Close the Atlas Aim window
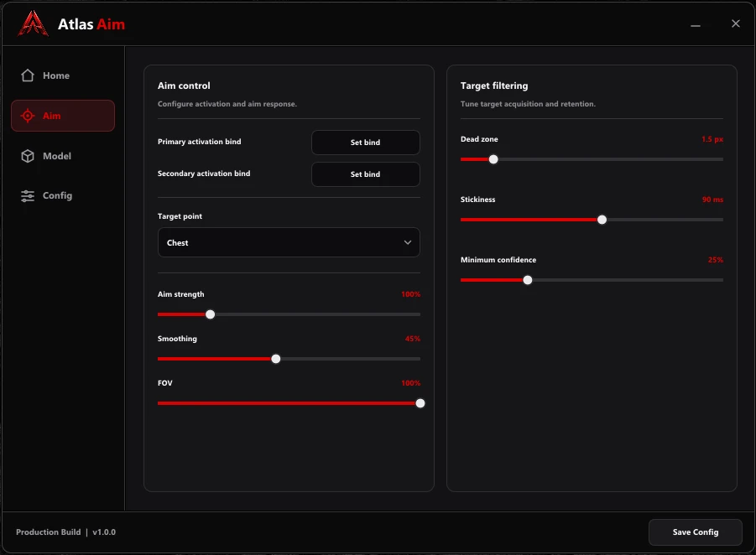The height and width of the screenshot is (555, 756). click(735, 23)
